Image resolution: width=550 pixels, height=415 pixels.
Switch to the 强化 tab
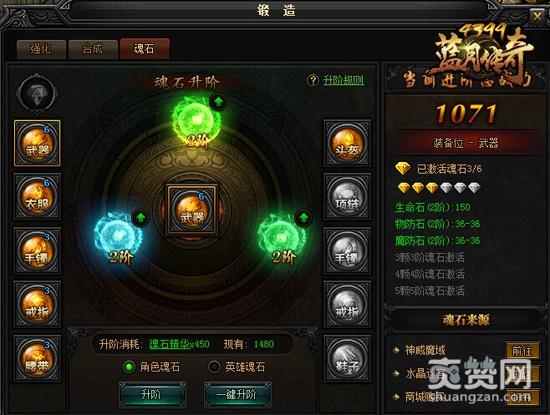[x=41, y=49]
